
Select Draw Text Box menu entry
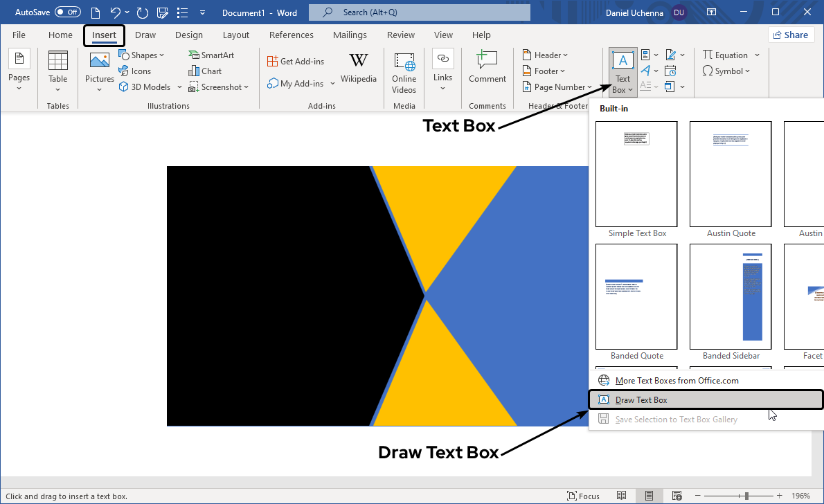click(x=641, y=400)
